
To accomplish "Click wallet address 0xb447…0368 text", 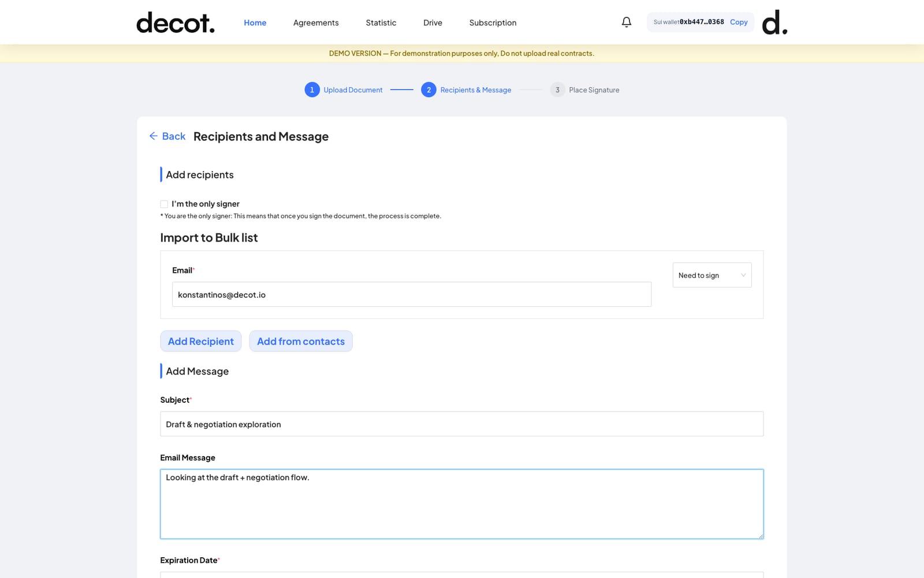I will pyautogui.click(x=702, y=22).
